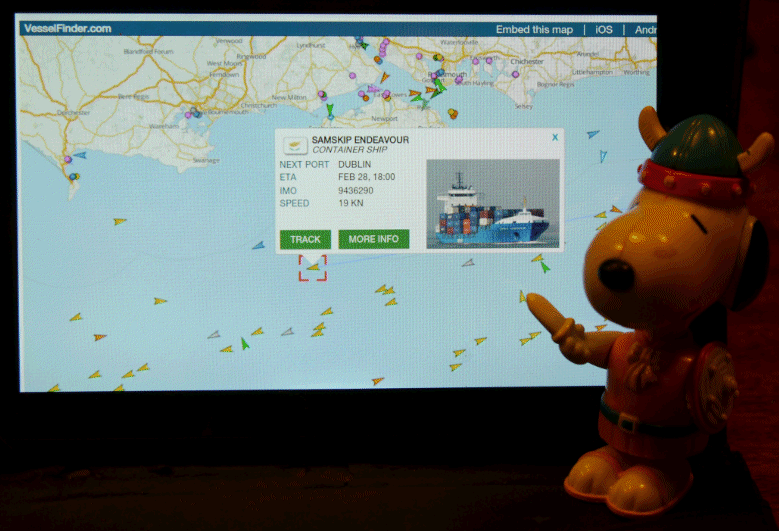Select the lone yellow vessel below Portland
Screen dimensions: 779x531
tap(119, 221)
